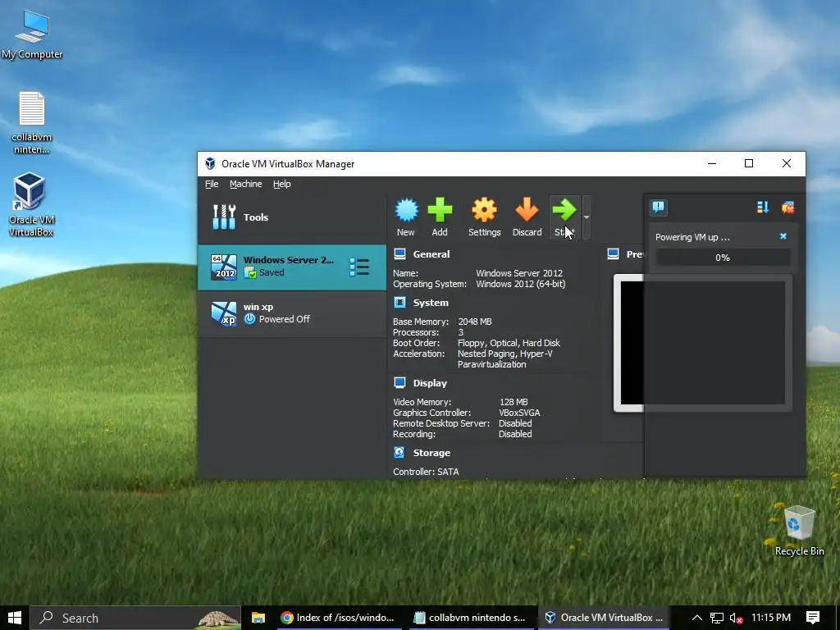The width and height of the screenshot is (840, 630).
Task: Select the Tools item in the sidebar
Action: point(292,217)
